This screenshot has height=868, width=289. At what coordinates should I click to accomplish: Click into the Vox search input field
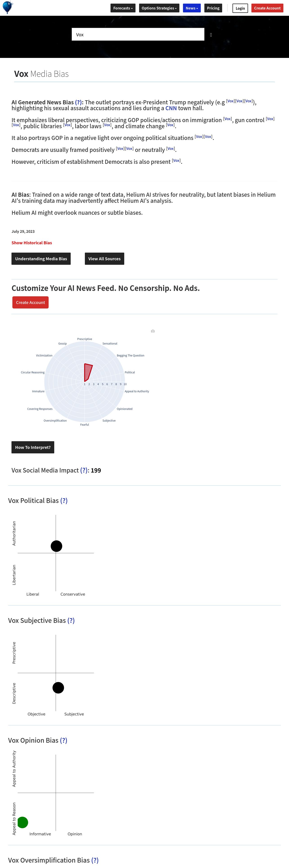click(138, 34)
